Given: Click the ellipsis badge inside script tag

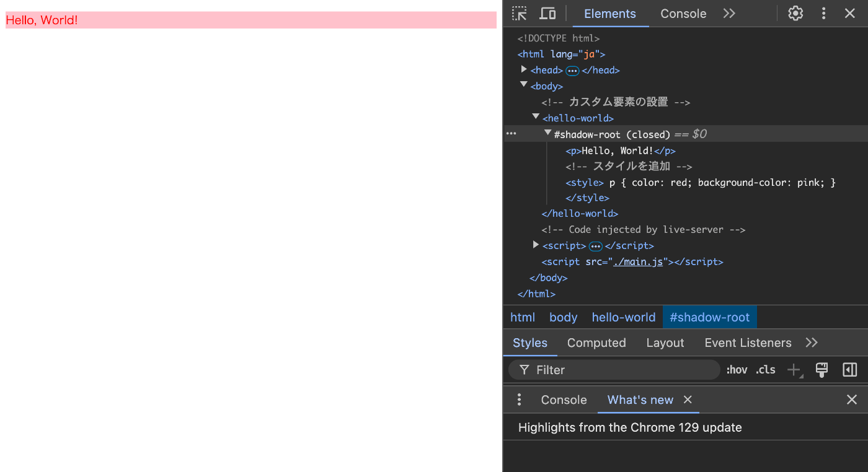Looking at the screenshot, I should pyautogui.click(x=596, y=246).
